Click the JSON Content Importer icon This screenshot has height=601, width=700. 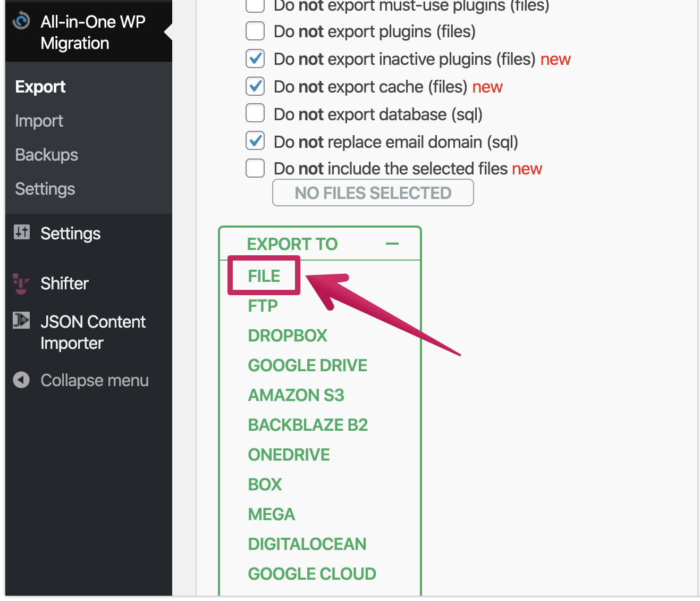tap(21, 320)
